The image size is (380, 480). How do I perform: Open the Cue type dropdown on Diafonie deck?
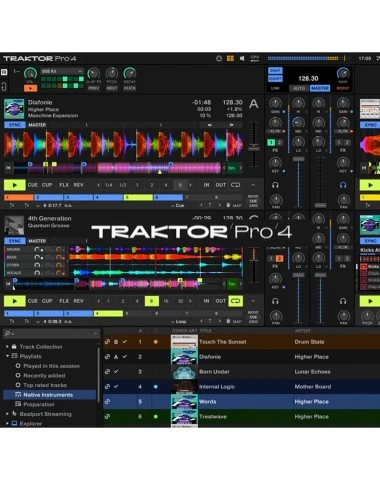click(178, 206)
